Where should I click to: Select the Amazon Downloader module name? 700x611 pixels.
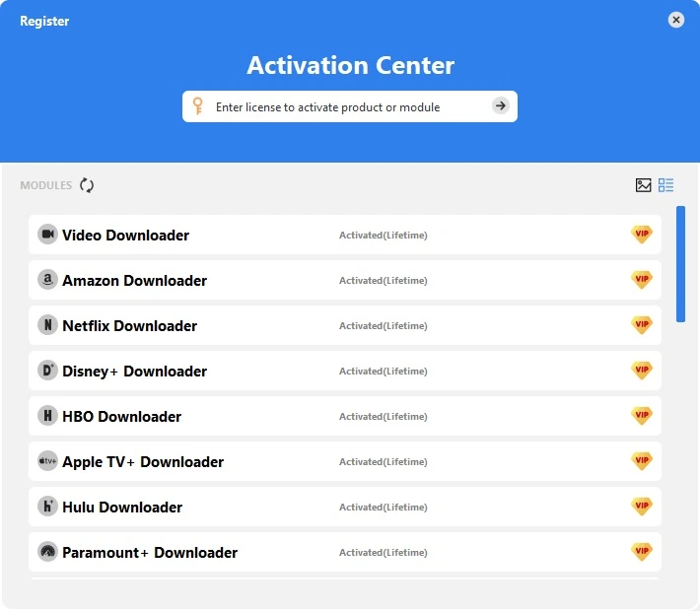(134, 281)
